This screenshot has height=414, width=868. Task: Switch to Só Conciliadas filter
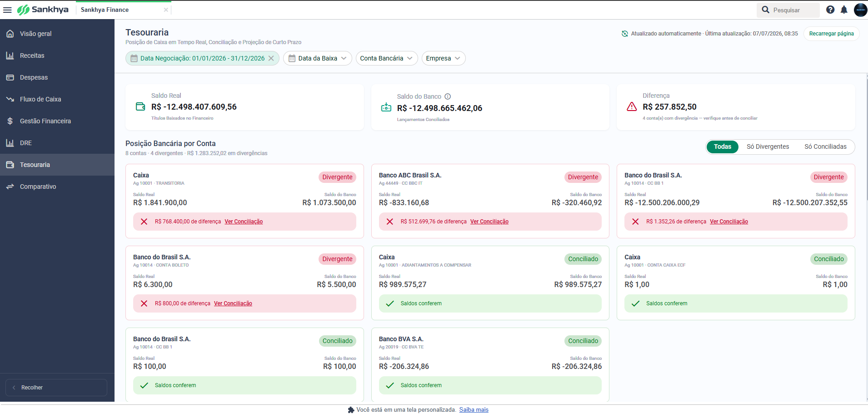tap(825, 146)
